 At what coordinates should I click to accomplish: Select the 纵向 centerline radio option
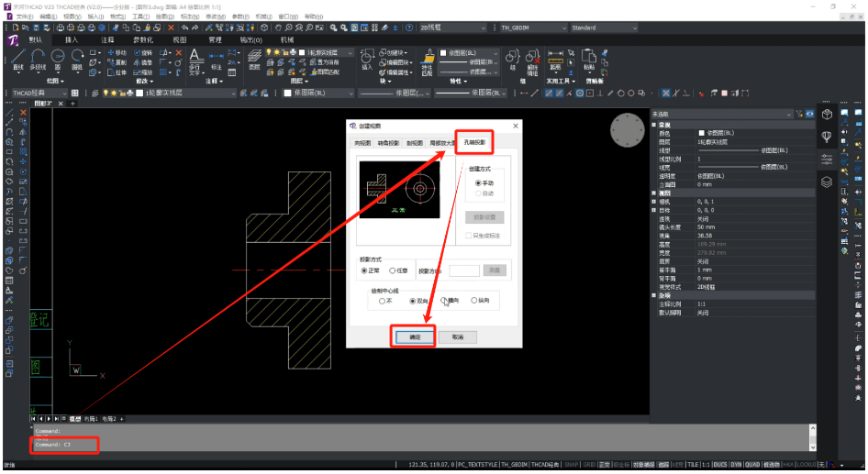[x=480, y=301]
